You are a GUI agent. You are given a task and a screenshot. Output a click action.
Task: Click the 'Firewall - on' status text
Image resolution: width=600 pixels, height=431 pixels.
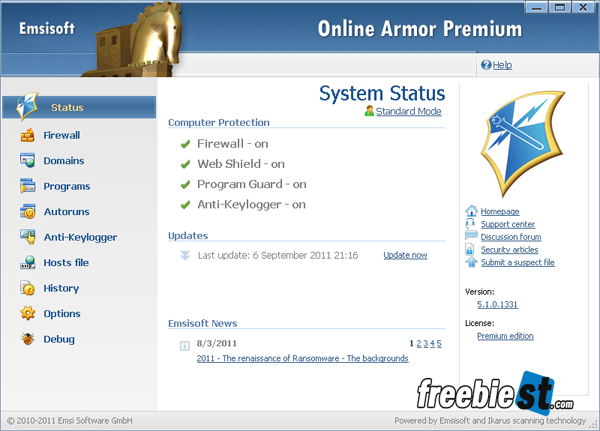[233, 144]
